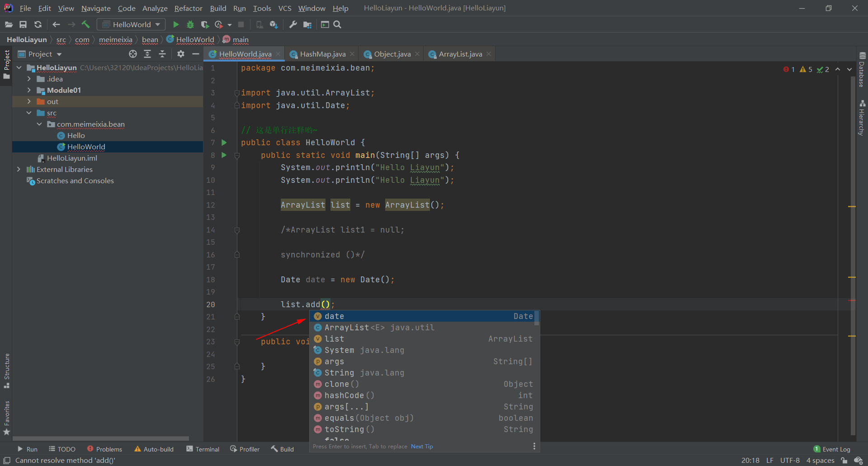Open the Structure side tool window

point(7,371)
